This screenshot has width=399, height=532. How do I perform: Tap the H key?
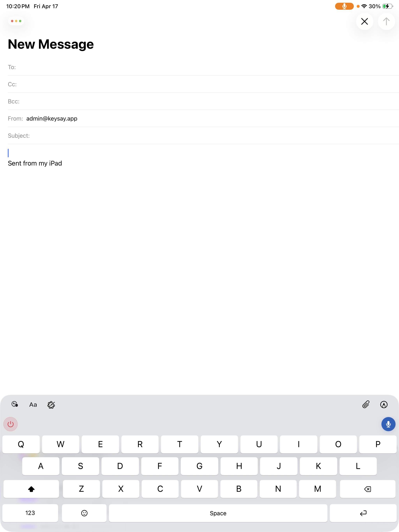(x=239, y=466)
